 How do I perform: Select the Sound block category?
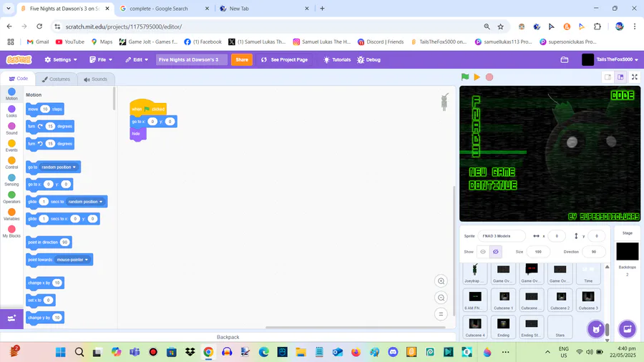(11, 129)
